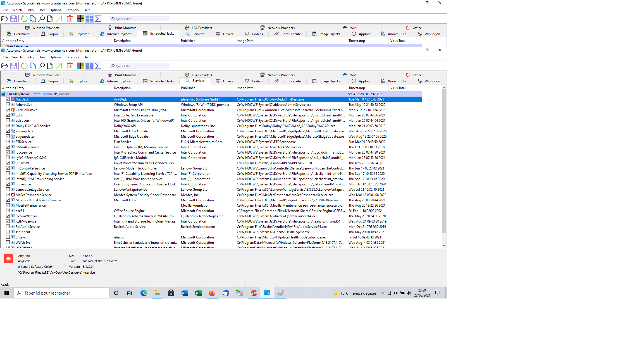
Task: Click the front window's Virus Total column header
Action: tap(405, 88)
